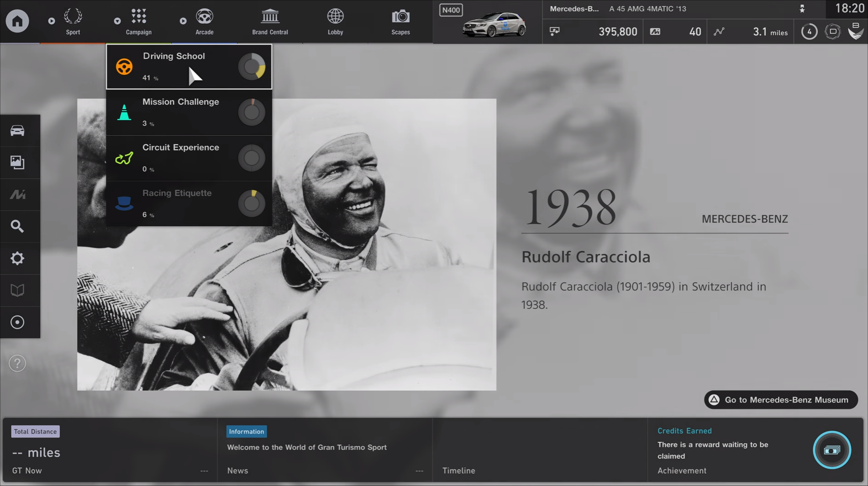Image resolution: width=868 pixels, height=486 pixels.
Task: Open the Manual book icon
Action: click(x=17, y=290)
